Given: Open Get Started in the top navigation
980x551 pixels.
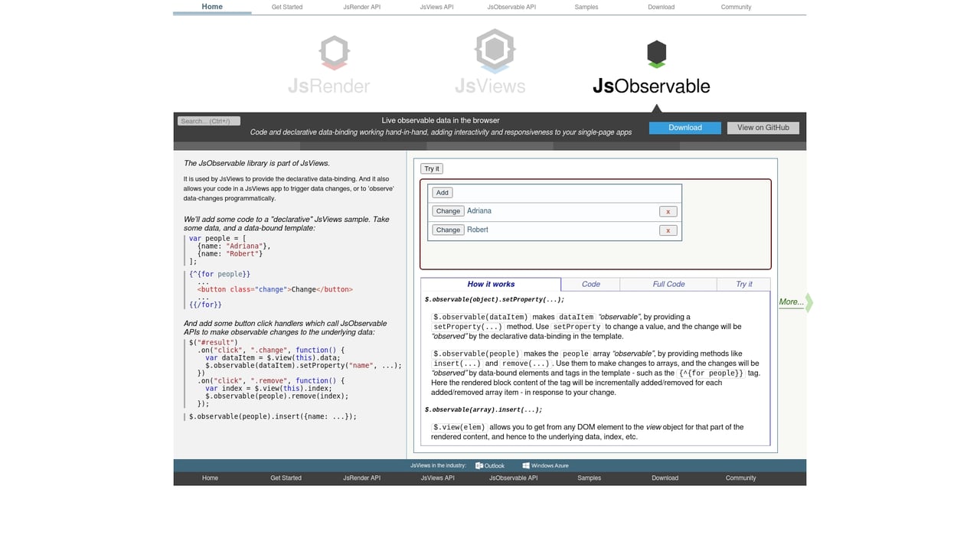Looking at the screenshot, I should pyautogui.click(x=286, y=7).
